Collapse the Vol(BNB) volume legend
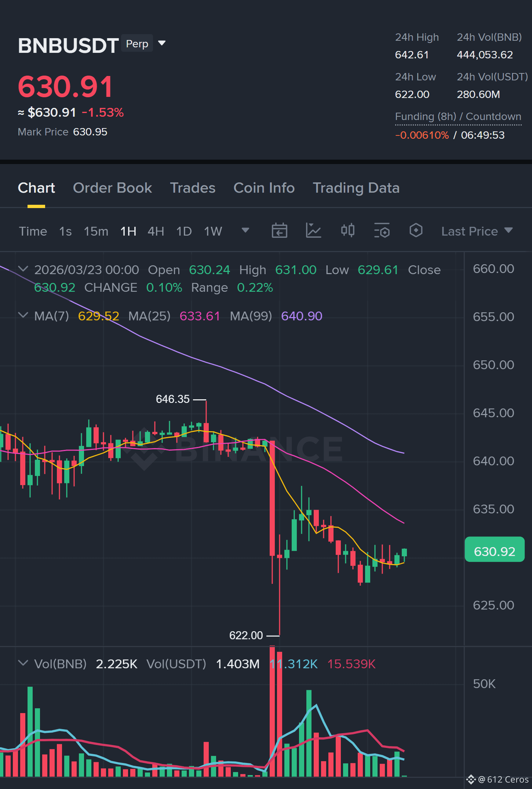This screenshot has height=789, width=532. 23,663
